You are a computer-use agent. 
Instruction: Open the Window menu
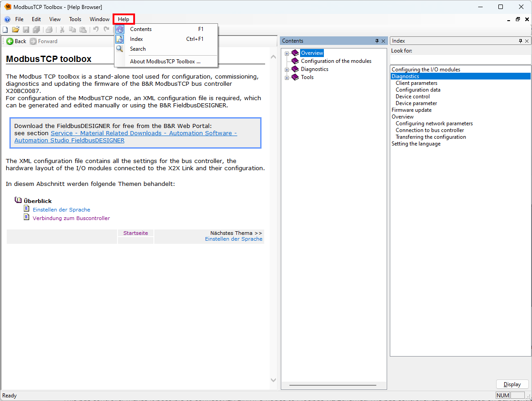point(100,19)
